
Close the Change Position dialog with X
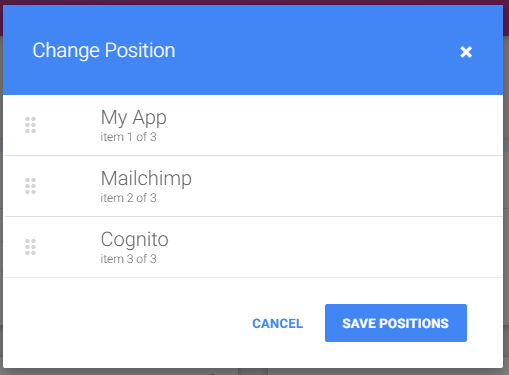[x=466, y=52]
